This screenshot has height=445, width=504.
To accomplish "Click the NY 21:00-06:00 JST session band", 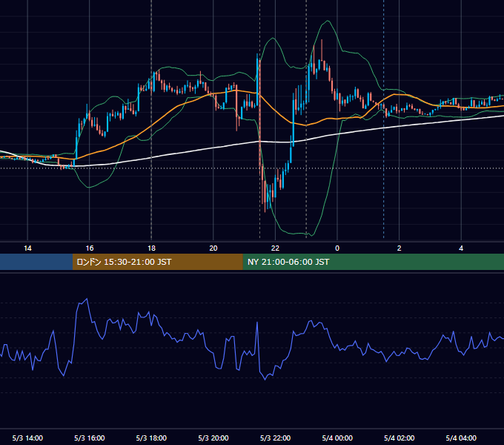I will coord(373,262).
